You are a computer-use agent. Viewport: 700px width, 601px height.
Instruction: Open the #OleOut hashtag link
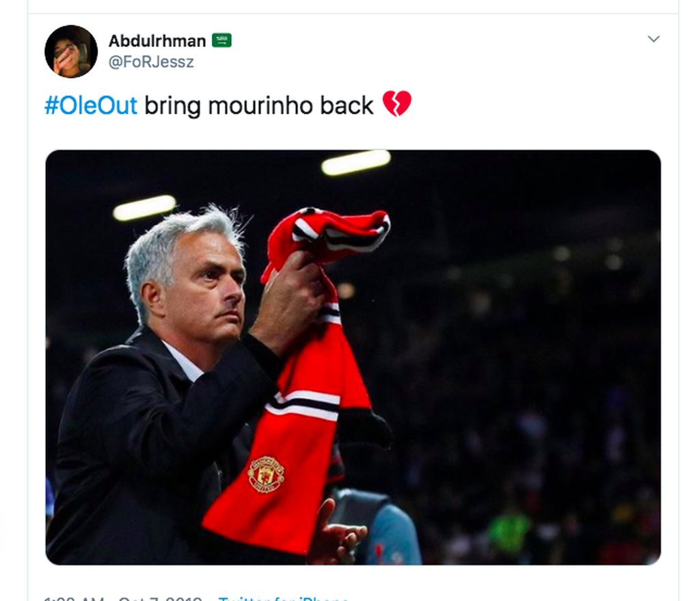tap(91, 105)
